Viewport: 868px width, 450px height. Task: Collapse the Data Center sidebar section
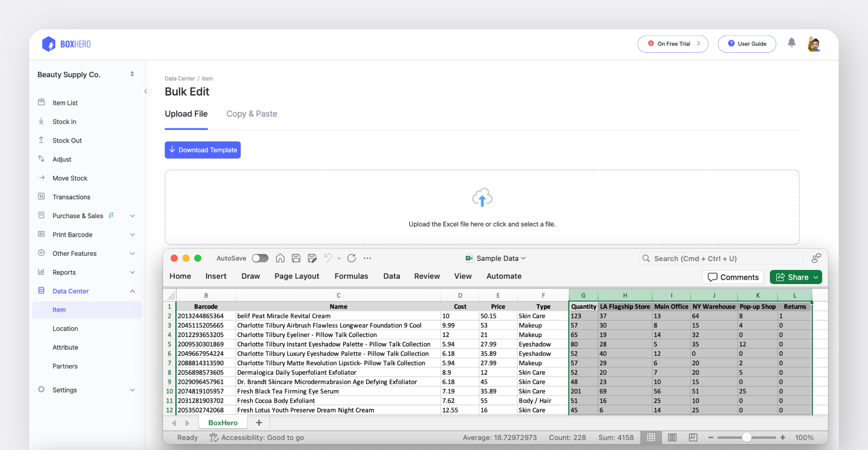pyautogui.click(x=132, y=291)
